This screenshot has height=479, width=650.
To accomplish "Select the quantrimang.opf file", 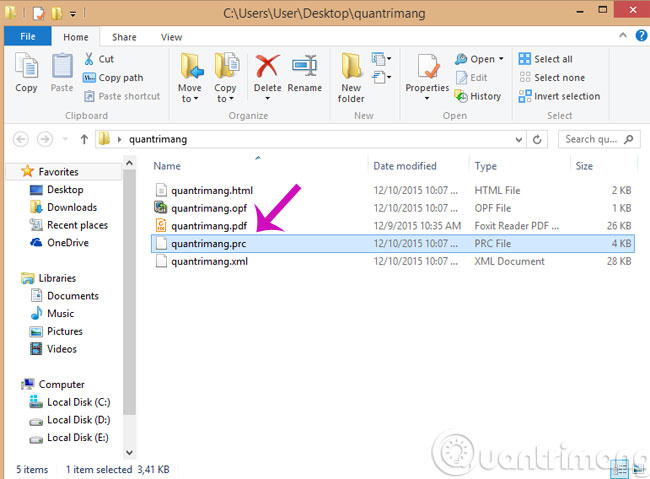I will pos(393,208).
